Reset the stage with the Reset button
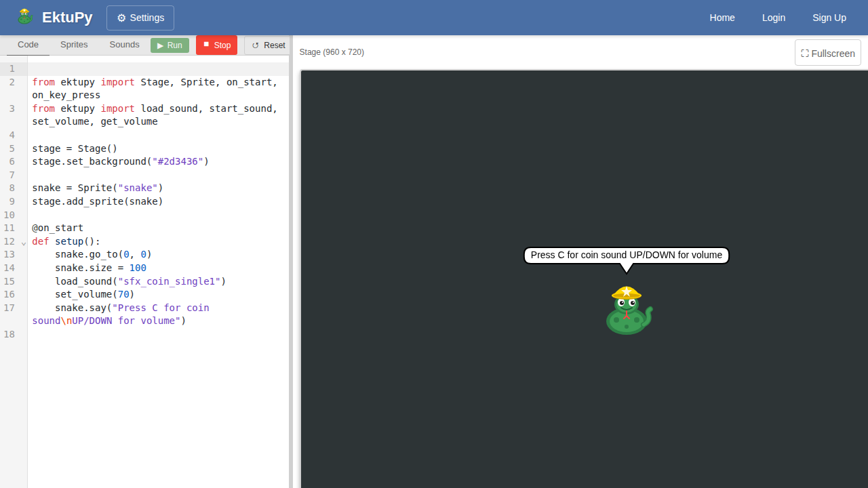Viewport: 868px width, 488px height. [268, 45]
